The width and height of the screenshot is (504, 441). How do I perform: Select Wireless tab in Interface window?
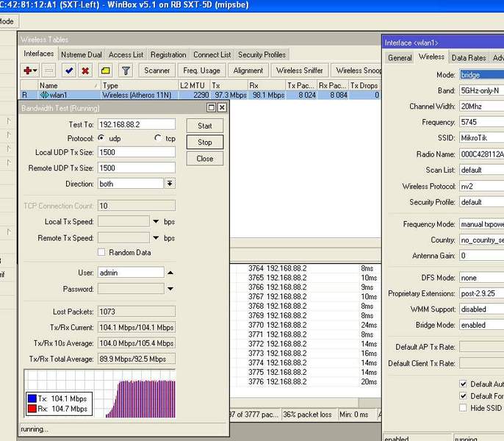432,57
